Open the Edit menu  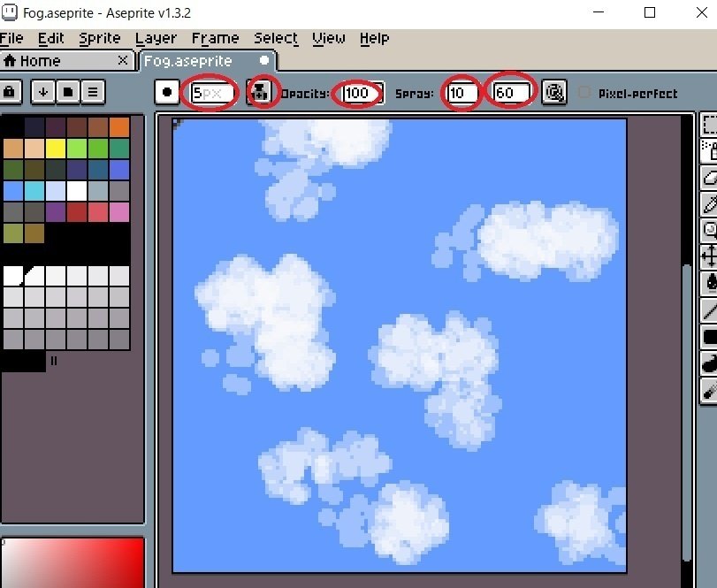click(x=50, y=38)
